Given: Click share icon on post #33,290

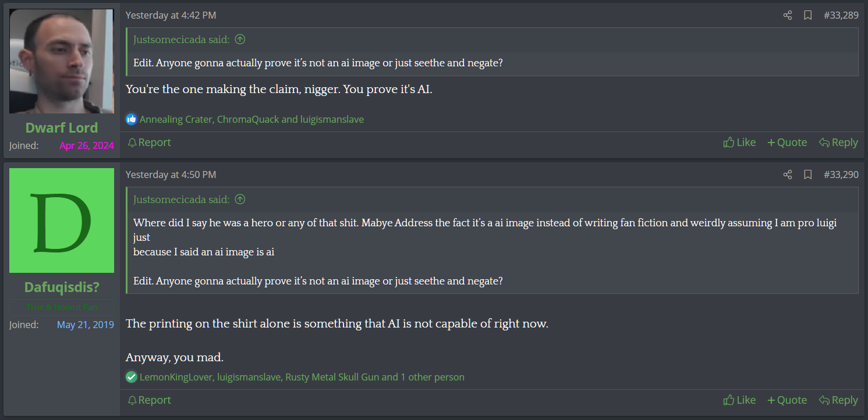Looking at the screenshot, I should pyautogui.click(x=788, y=175).
